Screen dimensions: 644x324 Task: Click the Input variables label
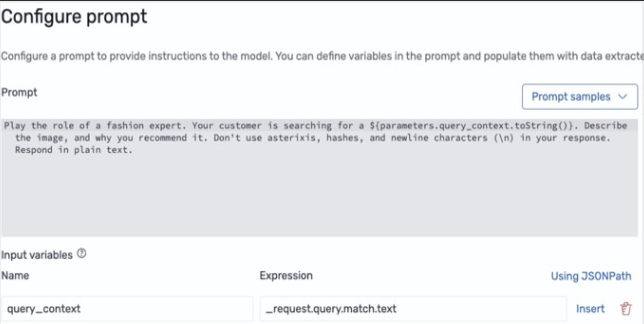37,255
